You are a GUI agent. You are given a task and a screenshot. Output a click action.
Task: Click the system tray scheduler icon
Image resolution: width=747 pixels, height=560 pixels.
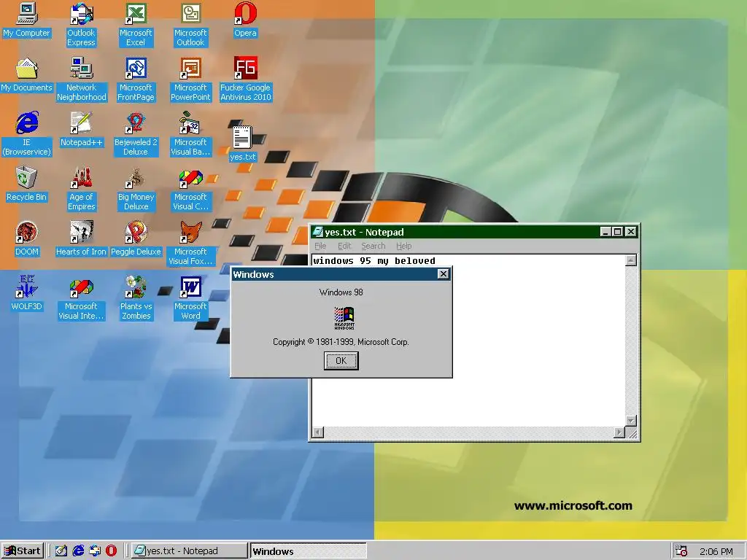tap(681, 551)
